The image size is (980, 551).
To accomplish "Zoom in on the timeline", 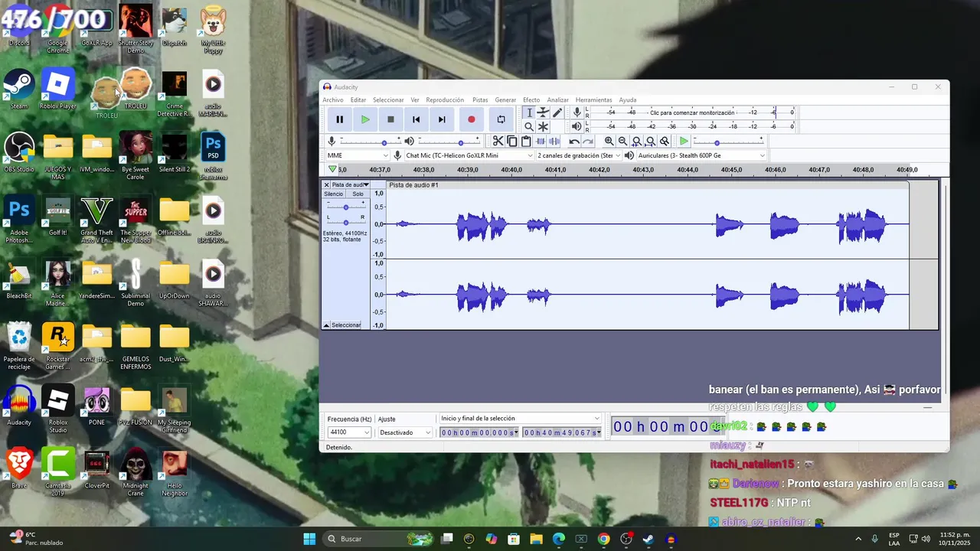I will [x=609, y=141].
